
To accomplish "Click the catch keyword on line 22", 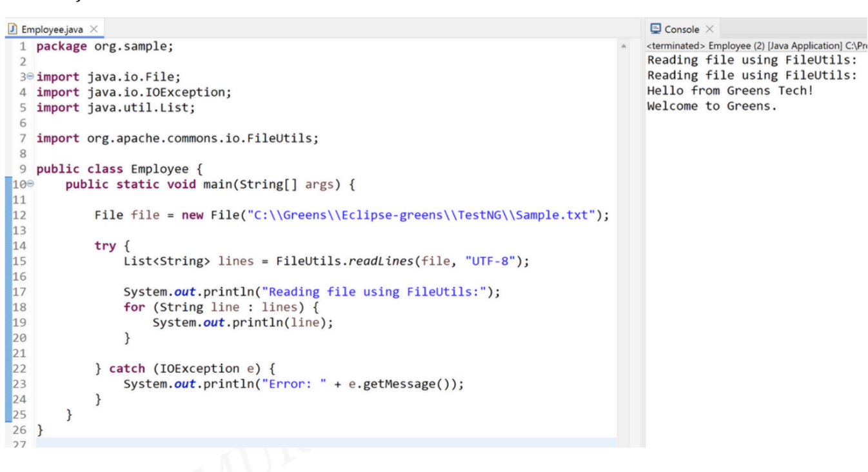I will pos(126,369).
